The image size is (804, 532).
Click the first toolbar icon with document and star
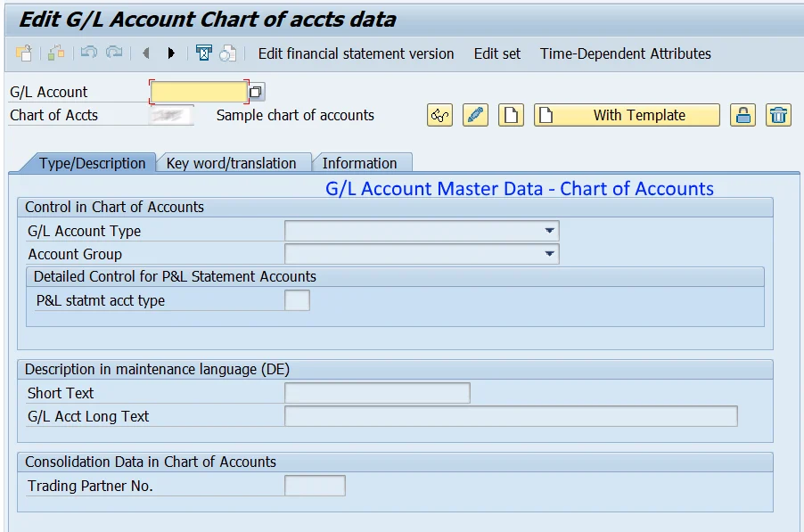coord(24,53)
